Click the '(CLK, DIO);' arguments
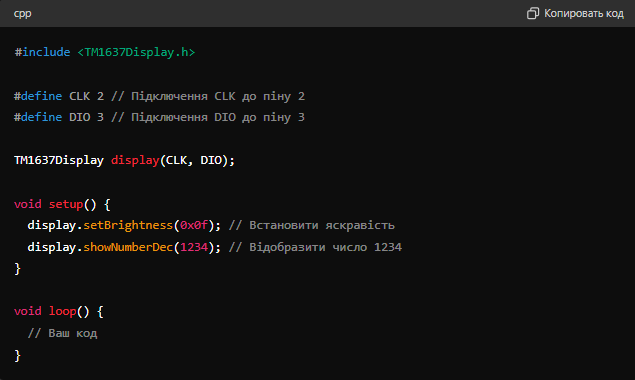The image size is (635, 380). pyautogui.click(x=197, y=160)
